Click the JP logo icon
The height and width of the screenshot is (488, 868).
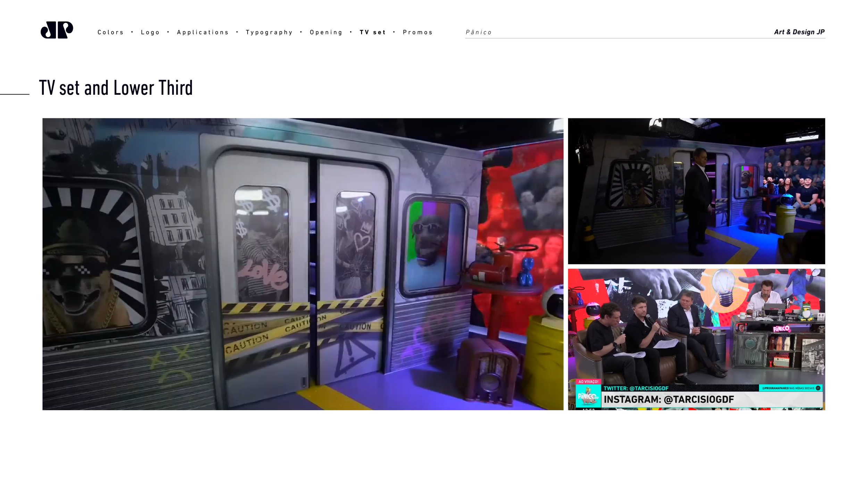tap(57, 30)
